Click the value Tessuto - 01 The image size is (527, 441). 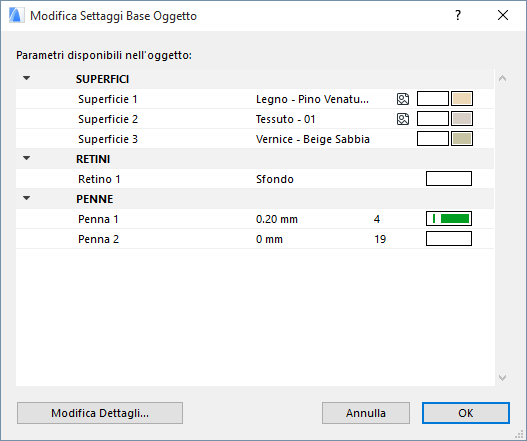[x=285, y=119]
